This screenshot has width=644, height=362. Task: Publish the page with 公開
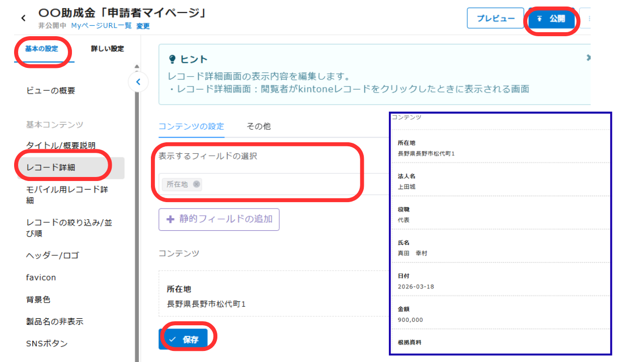pyautogui.click(x=551, y=18)
